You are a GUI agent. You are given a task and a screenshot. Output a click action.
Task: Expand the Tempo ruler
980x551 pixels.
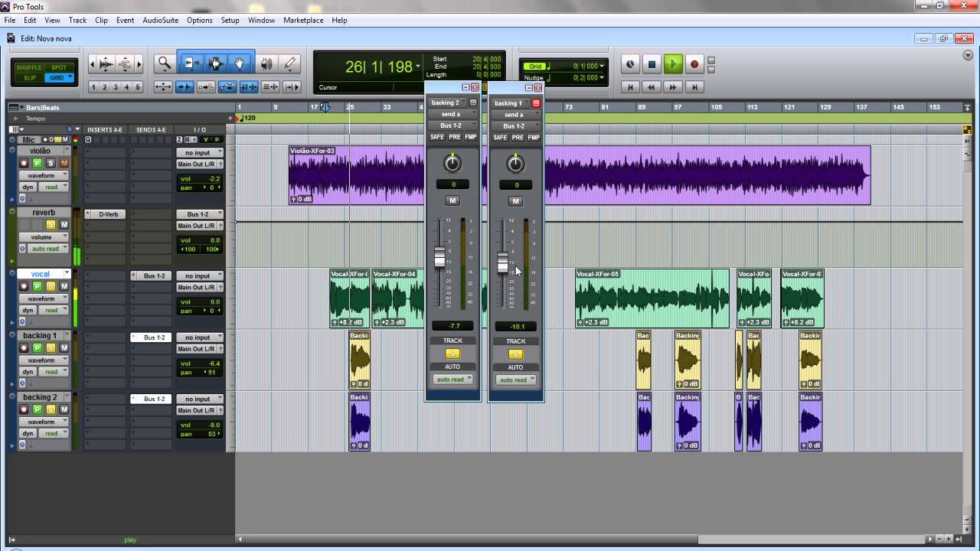[16, 119]
